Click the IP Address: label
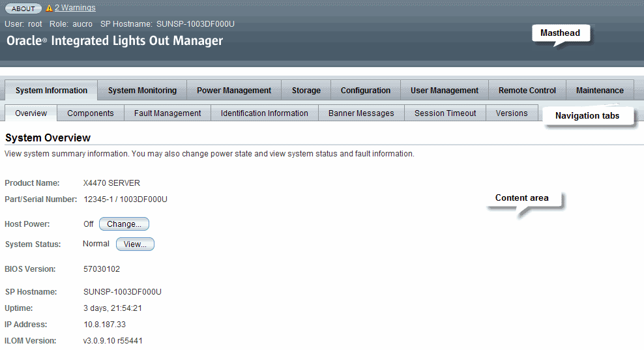The image size is (644, 350). [26, 325]
